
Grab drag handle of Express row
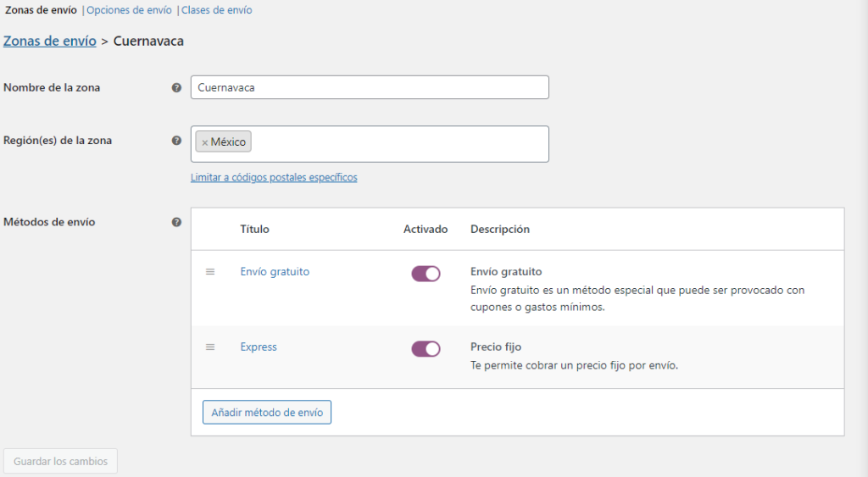coord(210,347)
